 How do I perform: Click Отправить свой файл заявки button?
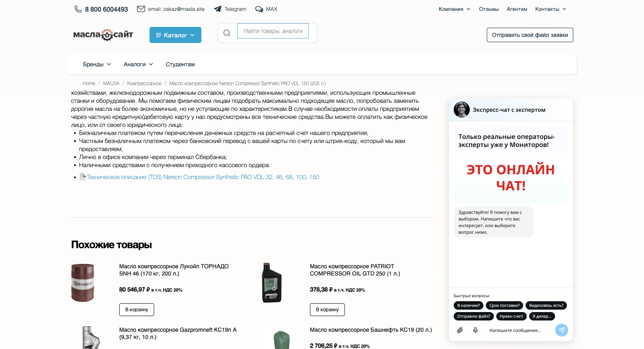coord(530,35)
